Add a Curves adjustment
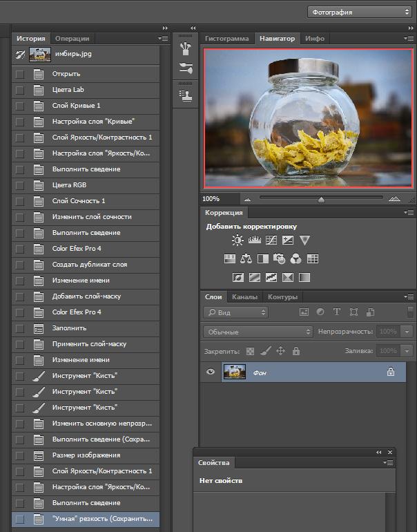Image resolution: width=417 pixels, height=532 pixels. click(x=271, y=240)
